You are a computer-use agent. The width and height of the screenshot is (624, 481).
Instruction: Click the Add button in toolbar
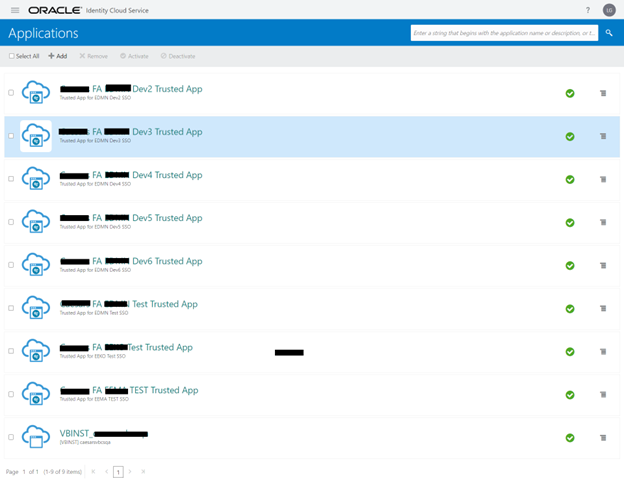[58, 56]
